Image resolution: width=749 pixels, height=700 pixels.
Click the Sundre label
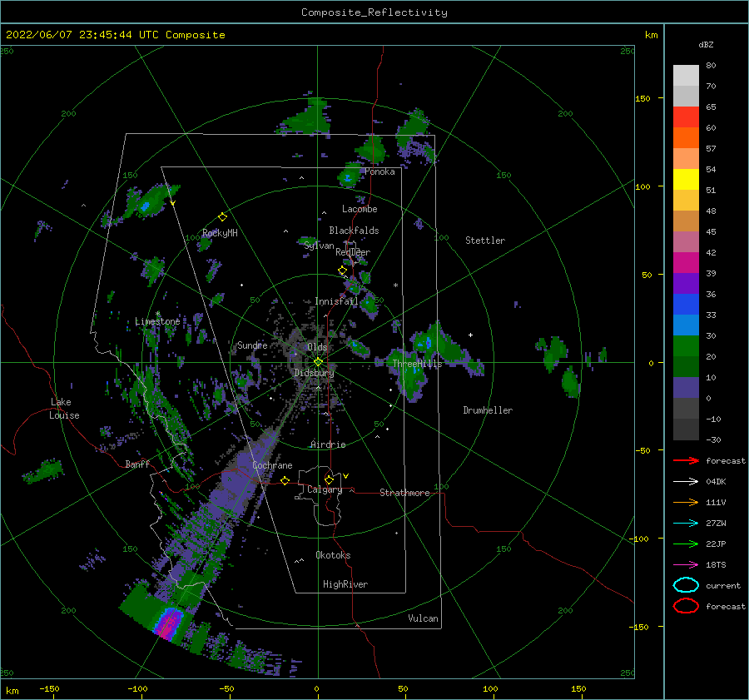(252, 345)
